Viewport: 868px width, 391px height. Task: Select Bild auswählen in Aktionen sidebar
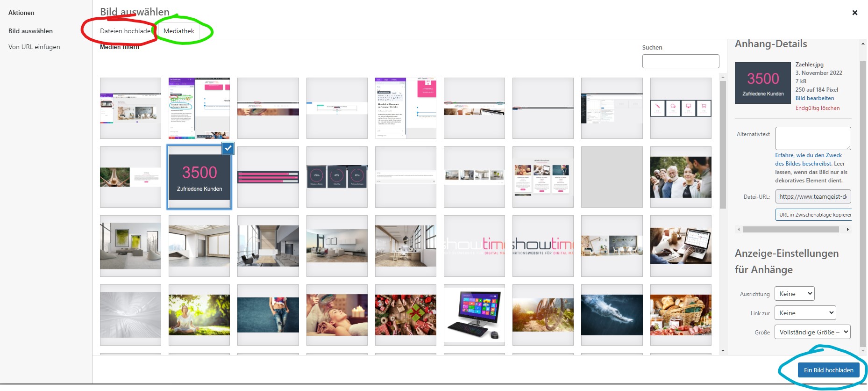point(30,31)
